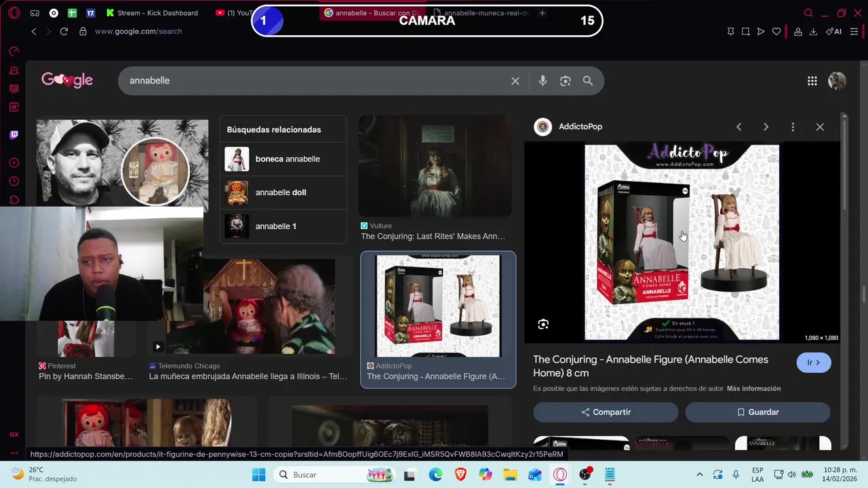Clear the search box with the X
This screenshot has width=868, height=488.
point(515,81)
